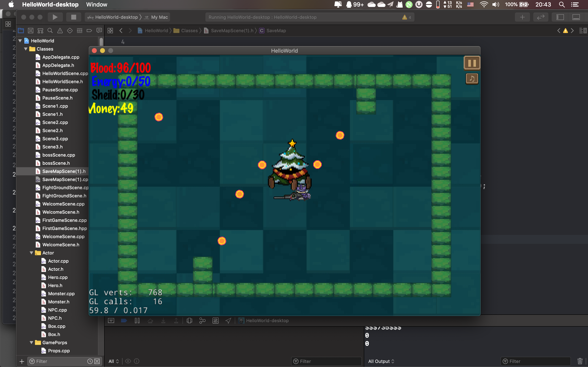Click the Xcode Run (play) button
Viewport: 588px width, 367px height.
[x=55, y=17]
